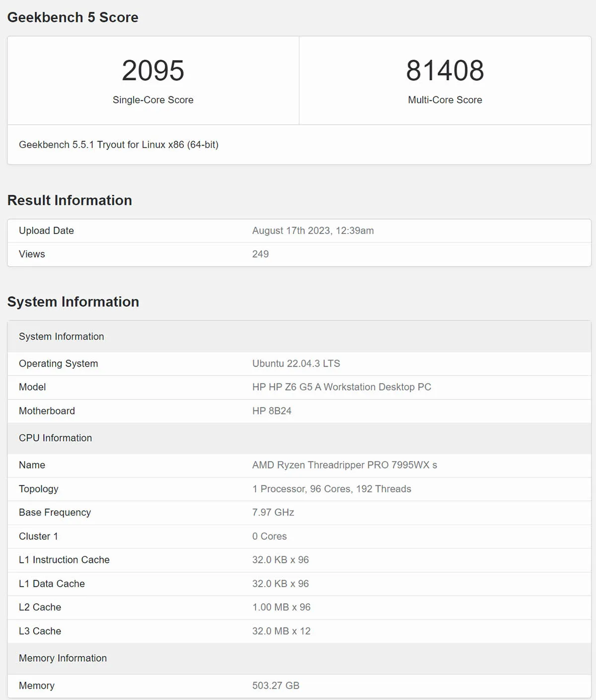Click the L3 Cache value 32.0 MB x 12
Screen dimensions: 596x700
tap(282, 631)
